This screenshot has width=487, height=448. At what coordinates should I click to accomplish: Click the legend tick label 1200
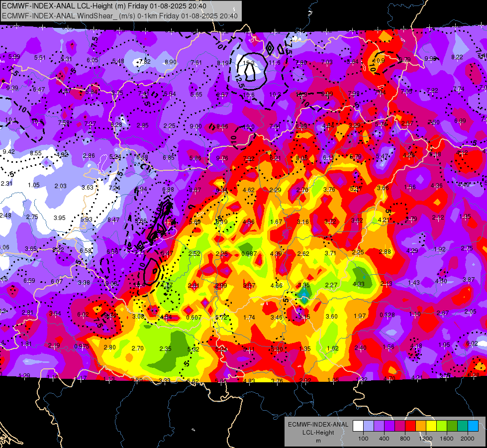point(425,439)
